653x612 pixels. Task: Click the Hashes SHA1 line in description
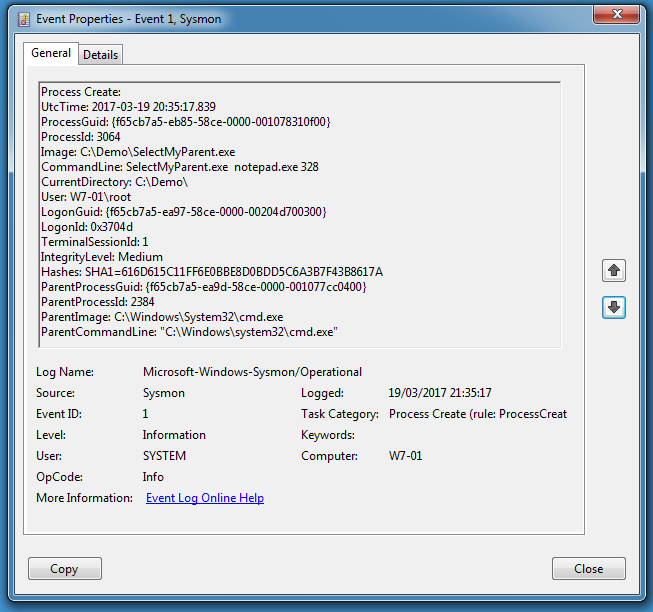212,272
